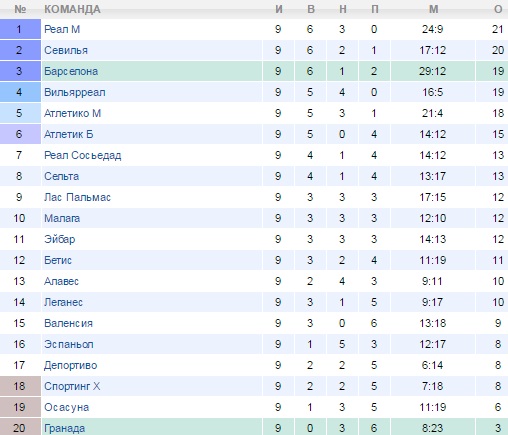This screenshot has height=435, width=508.
Task: Click the И games column header
Action: tap(279, 9)
